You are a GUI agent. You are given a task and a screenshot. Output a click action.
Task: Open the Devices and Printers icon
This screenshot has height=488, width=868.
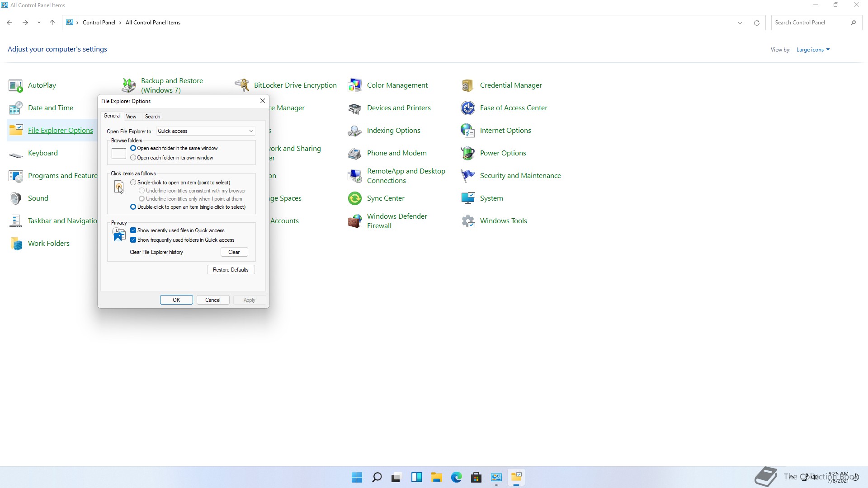(355, 108)
